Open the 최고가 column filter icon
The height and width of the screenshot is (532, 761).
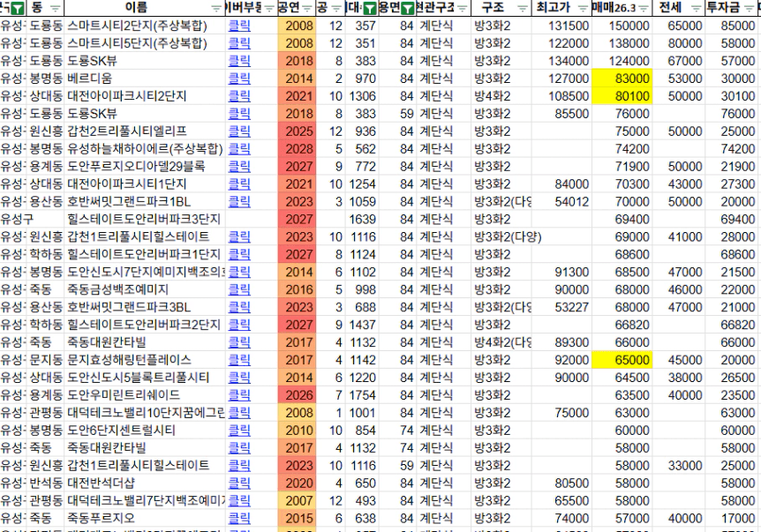[584, 8]
